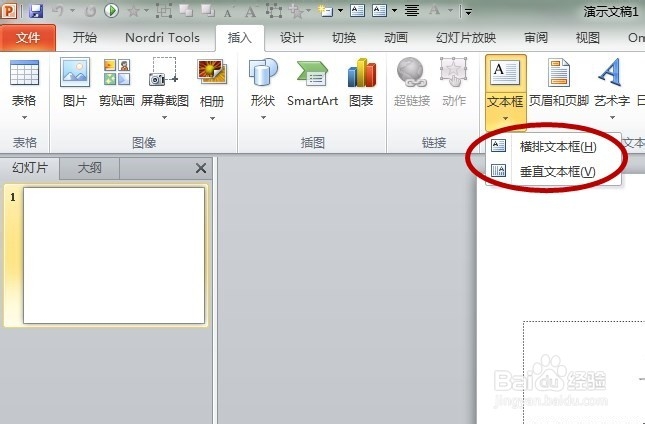Expand the 屏幕截图 dropdown arrow
This screenshot has height=424, width=645.
coord(165,118)
